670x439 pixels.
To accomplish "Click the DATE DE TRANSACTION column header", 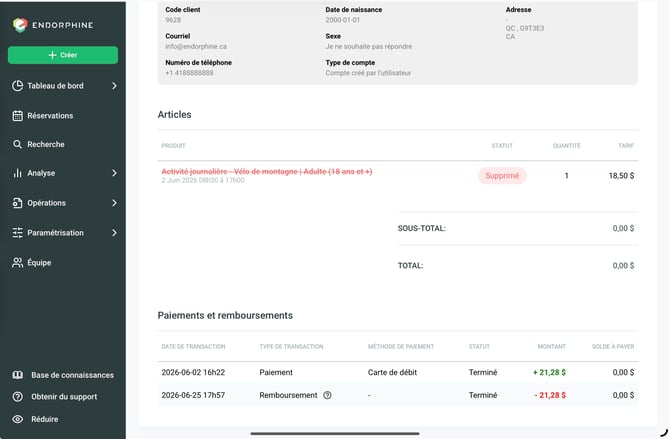I will 193,347.
